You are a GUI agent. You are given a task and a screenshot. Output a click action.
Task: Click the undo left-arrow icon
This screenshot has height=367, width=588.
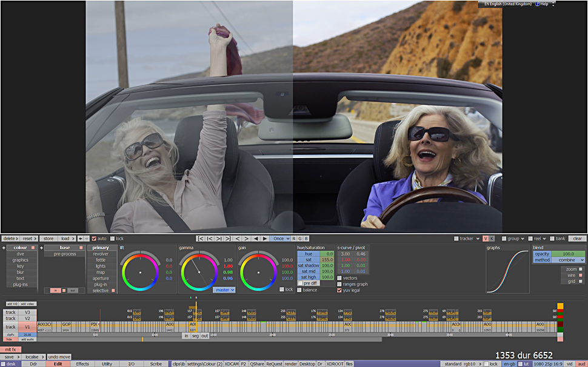click(81, 239)
